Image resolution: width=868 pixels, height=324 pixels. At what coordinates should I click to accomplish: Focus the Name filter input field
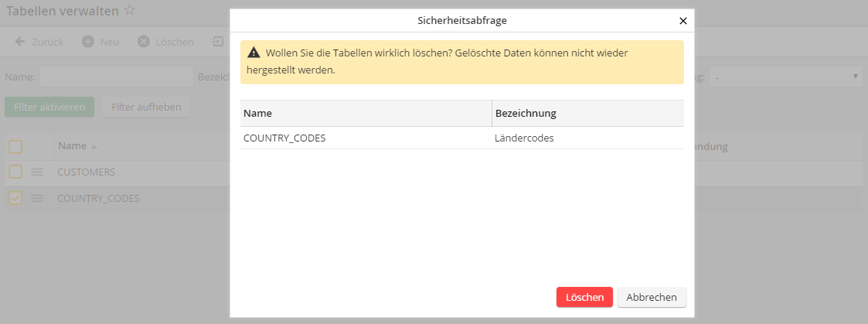[x=116, y=77]
